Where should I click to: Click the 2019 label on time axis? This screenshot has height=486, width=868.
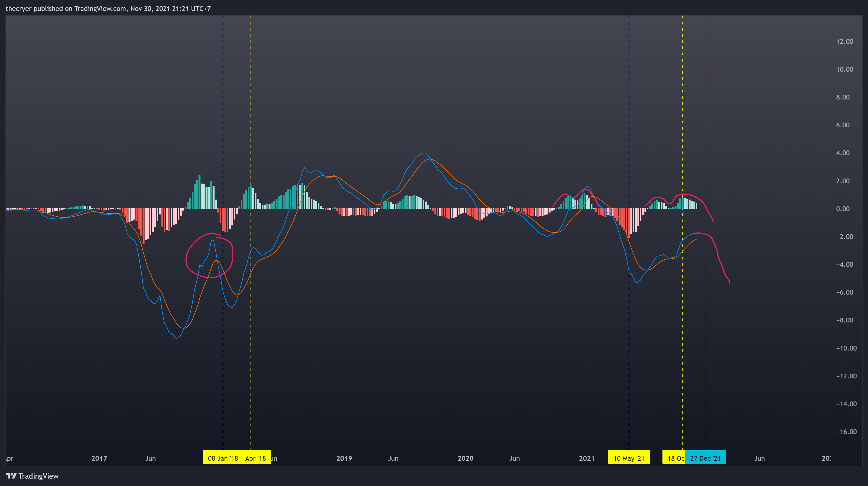(344, 458)
